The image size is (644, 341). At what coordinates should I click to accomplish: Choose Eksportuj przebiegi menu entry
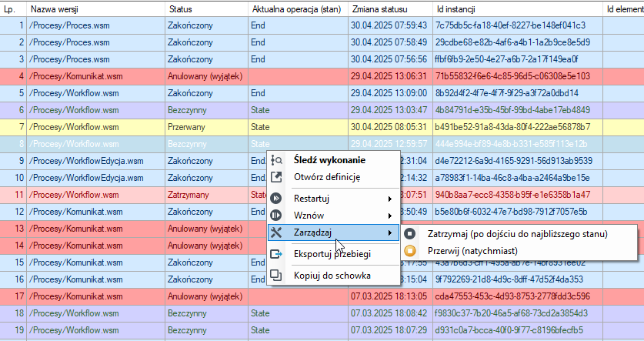[x=333, y=254]
